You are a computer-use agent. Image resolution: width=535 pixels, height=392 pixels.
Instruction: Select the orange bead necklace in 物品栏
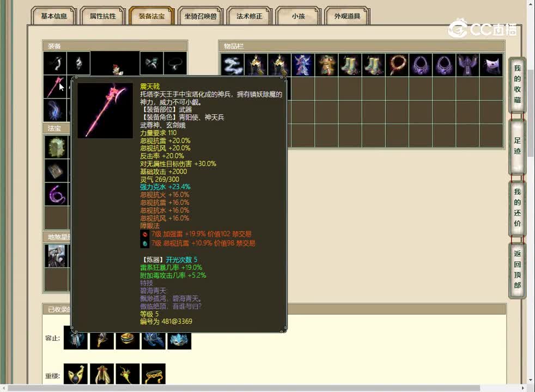tap(397, 65)
